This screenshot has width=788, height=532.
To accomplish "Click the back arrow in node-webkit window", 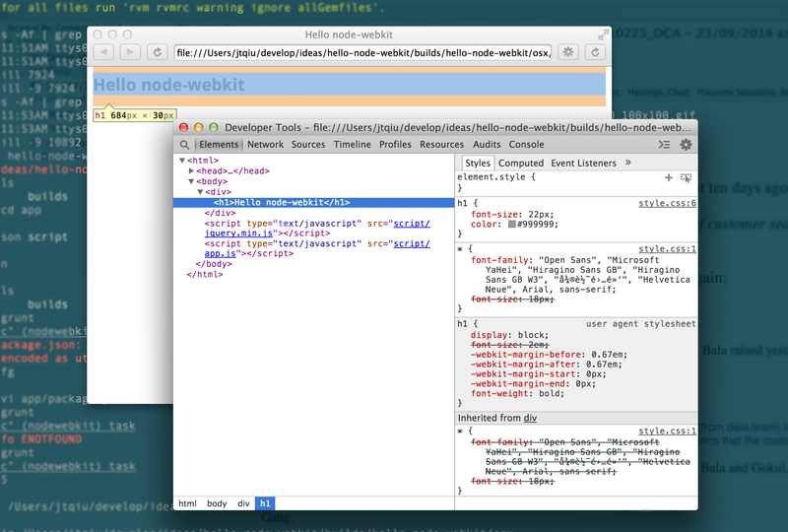I will [x=103, y=52].
